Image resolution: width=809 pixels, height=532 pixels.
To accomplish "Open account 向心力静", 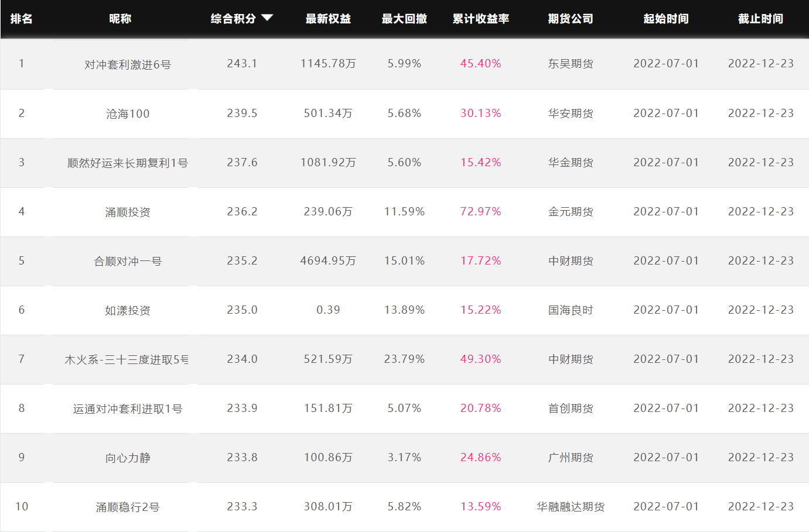I will tap(128, 458).
